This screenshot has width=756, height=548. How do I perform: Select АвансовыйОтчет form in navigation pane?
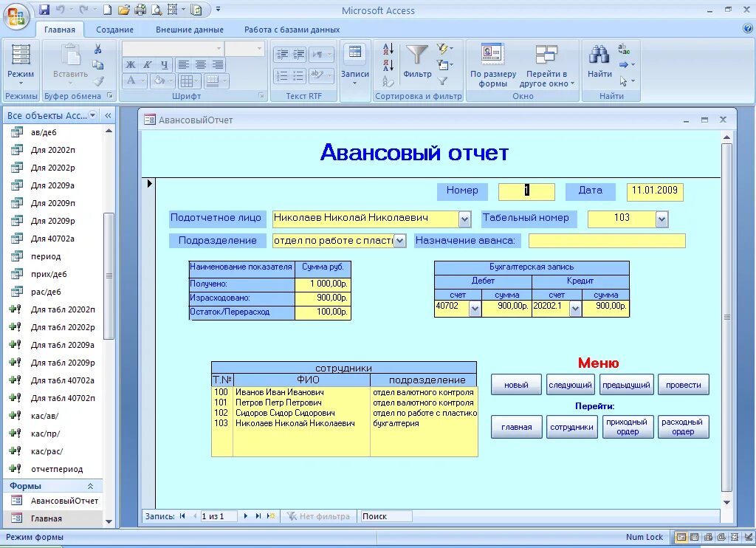point(64,501)
